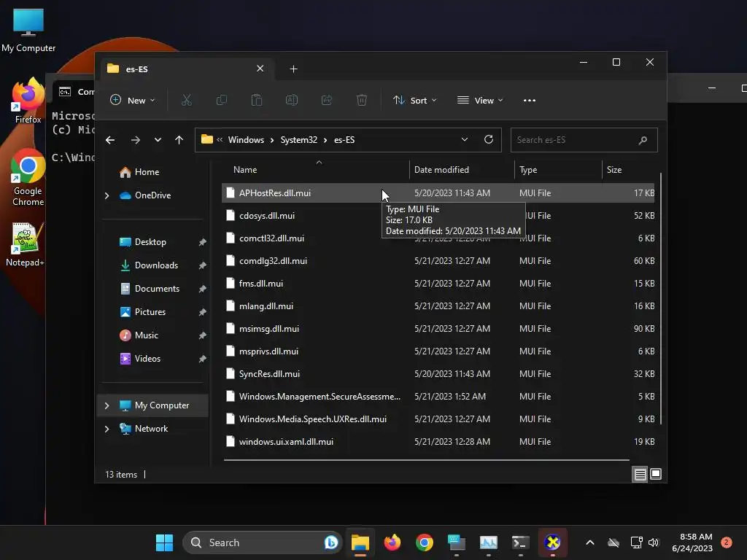
Task: Click the search magnifier icon
Action: click(643, 140)
